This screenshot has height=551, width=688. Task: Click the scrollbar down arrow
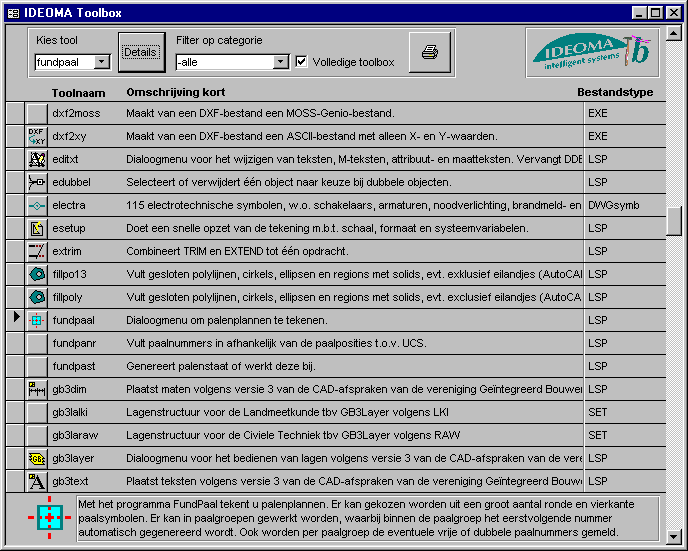[x=674, y=536]
